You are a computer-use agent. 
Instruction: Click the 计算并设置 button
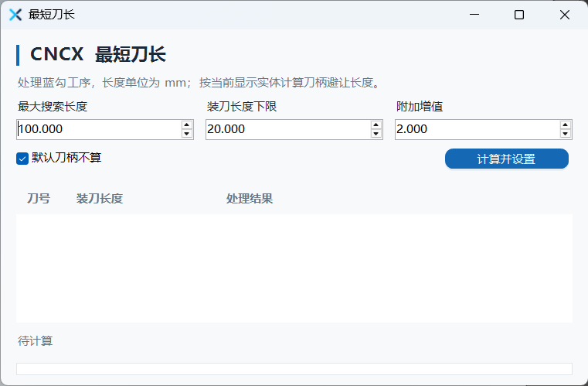coord(507,159)
